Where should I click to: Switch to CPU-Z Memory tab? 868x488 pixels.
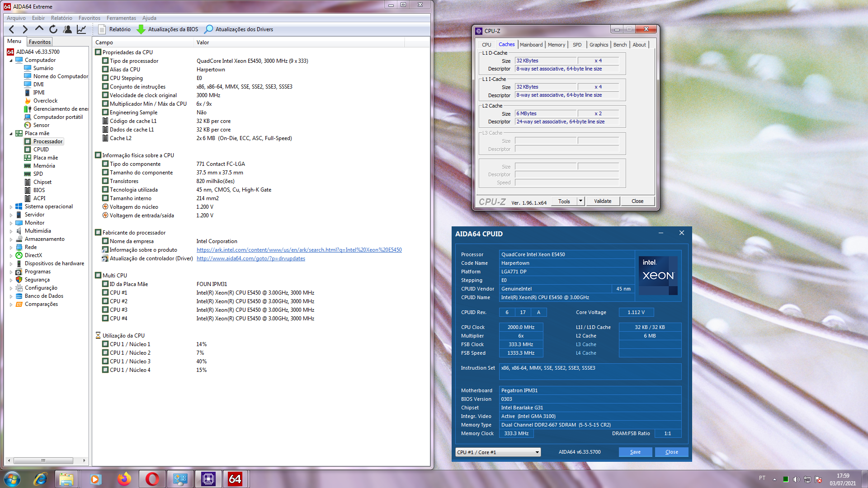[x=556, y=45]
